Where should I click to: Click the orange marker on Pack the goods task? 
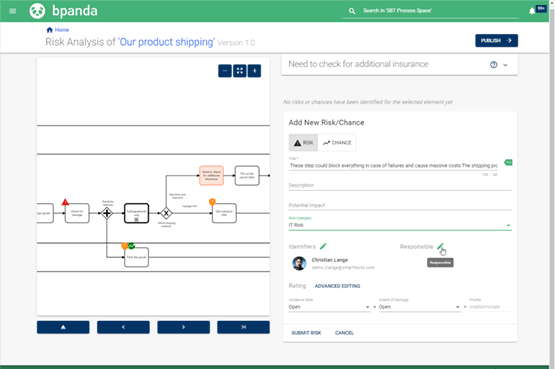[x=125, y=246]
